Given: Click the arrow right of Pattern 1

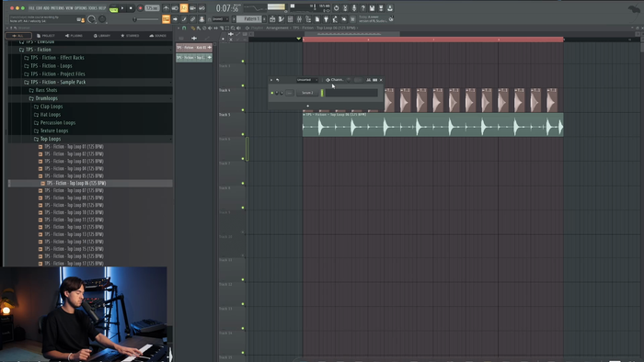Looking at the screenshot, I should (265, 19).
